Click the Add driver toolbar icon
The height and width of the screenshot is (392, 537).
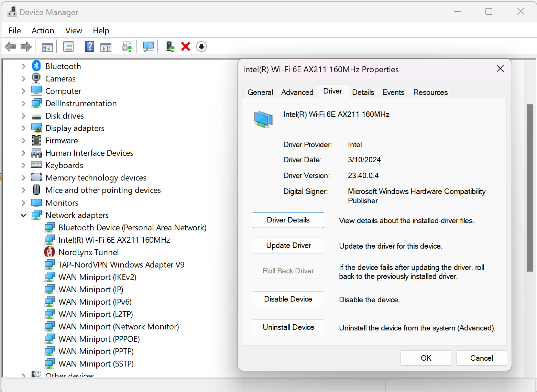[x=170, y=46]
